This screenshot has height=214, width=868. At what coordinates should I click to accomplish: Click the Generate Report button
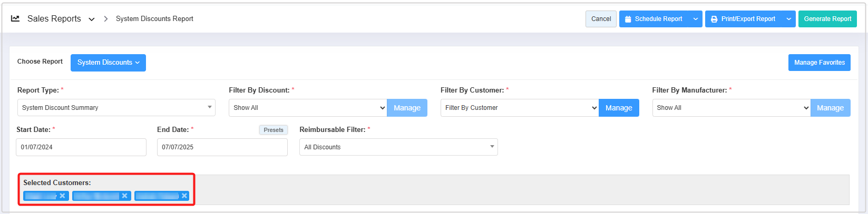827,19
